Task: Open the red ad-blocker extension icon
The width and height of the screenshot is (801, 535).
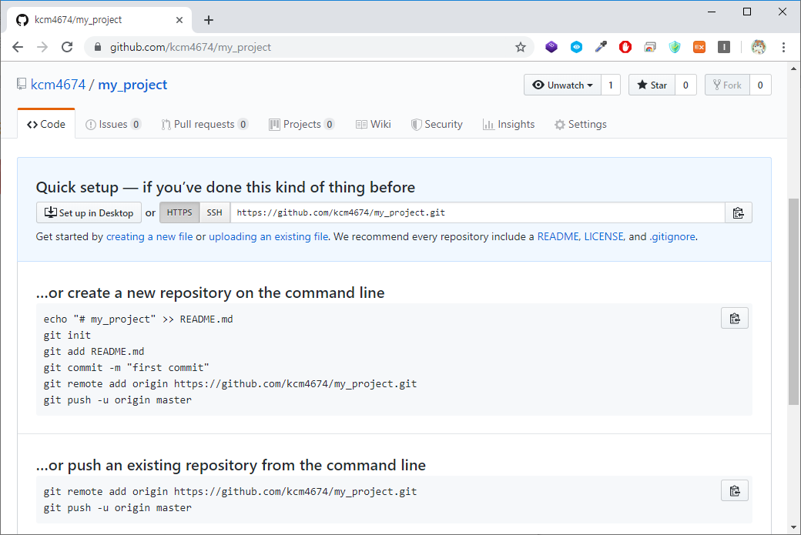Action: (x=625, y=47)
